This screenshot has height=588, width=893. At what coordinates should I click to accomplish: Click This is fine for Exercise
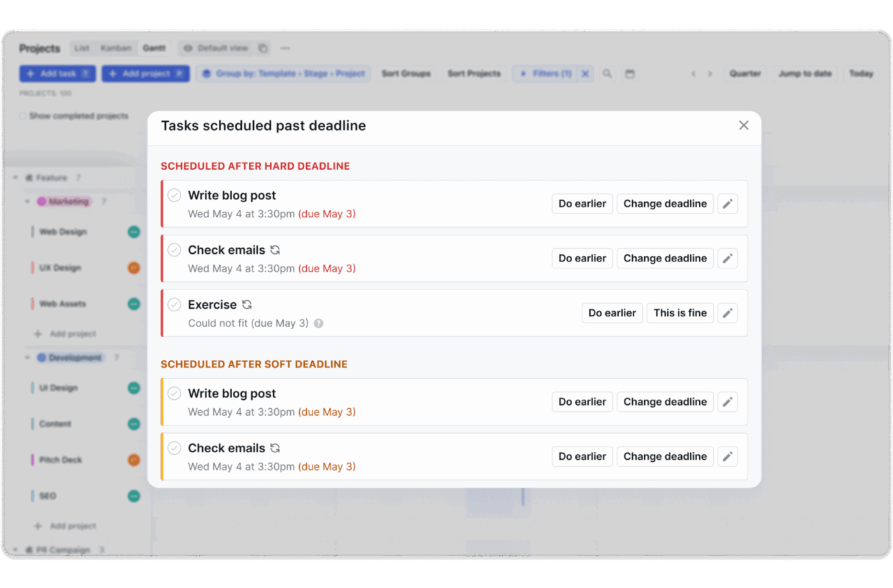click(679, 313)
